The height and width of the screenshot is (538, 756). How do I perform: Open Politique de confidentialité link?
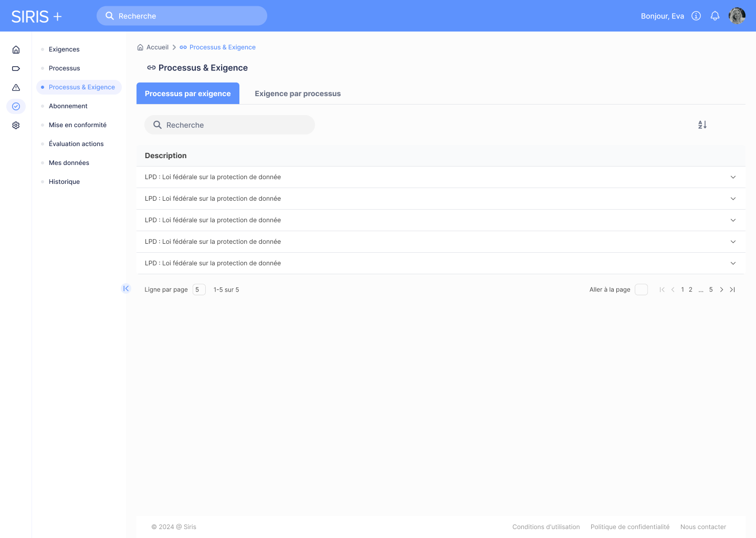tap(629, 527)
